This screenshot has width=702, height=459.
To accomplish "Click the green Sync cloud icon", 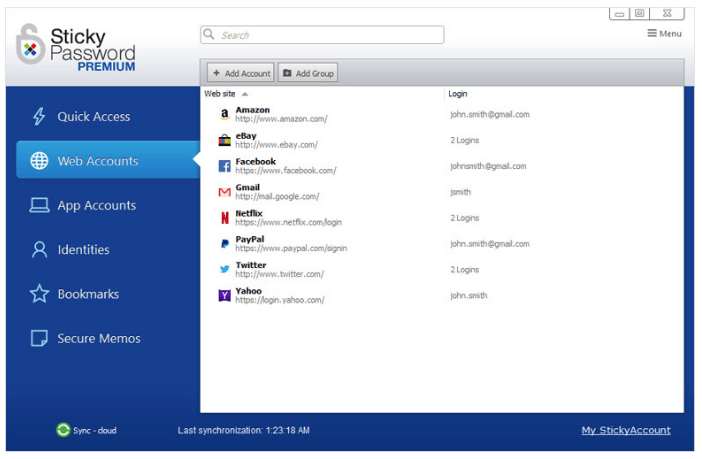I will pos(63,431).
